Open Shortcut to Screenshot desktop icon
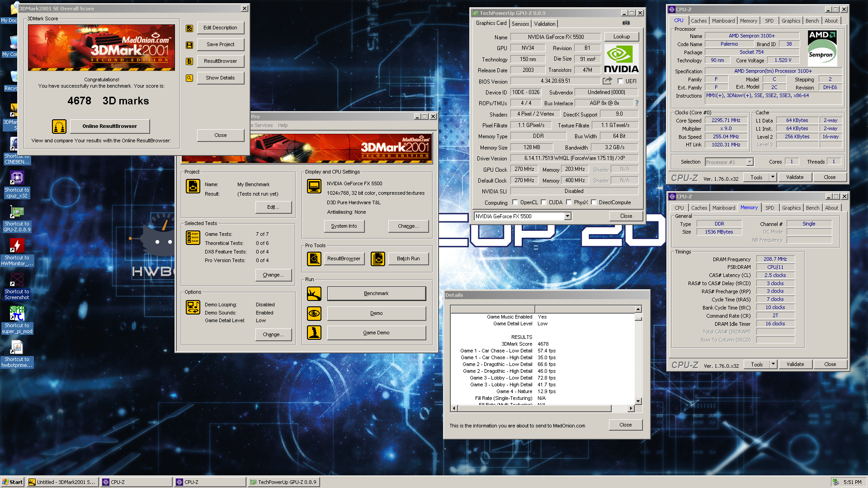The image size is (868, 488). [17, 286]
